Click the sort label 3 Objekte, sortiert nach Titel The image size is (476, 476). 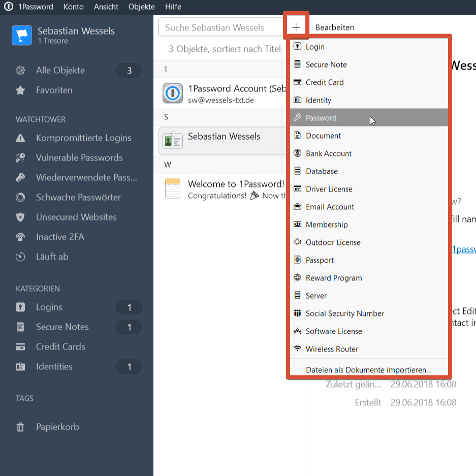225,49
